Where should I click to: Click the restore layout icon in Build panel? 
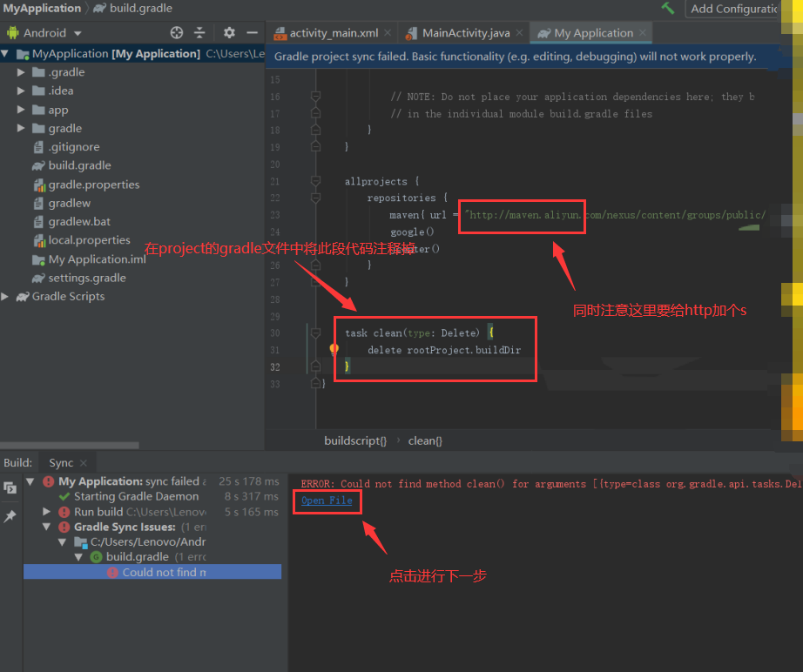[x=10, y=487]
